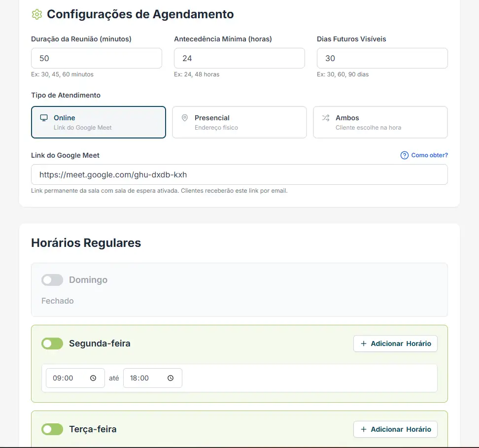Click the Antecedência Mínima input showing 24
Screen dimensions: 479x448
[239, 58]
